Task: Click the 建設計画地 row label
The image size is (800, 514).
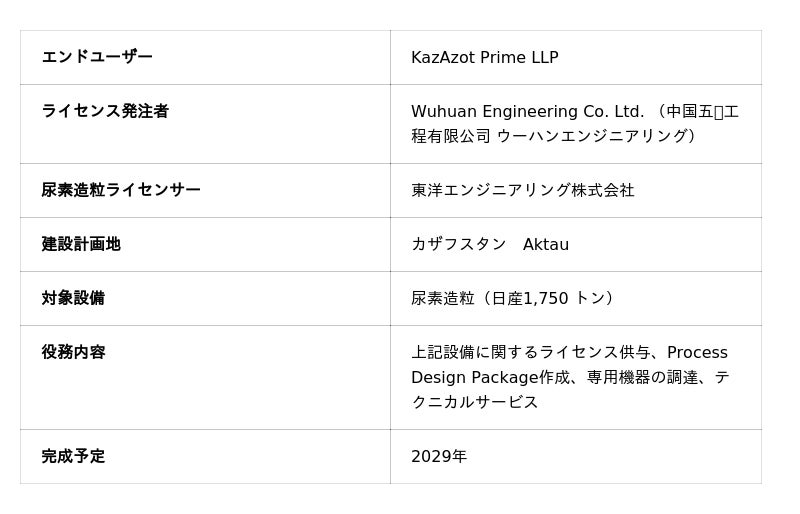Action: pyautogui.click(x=81, y=244)
